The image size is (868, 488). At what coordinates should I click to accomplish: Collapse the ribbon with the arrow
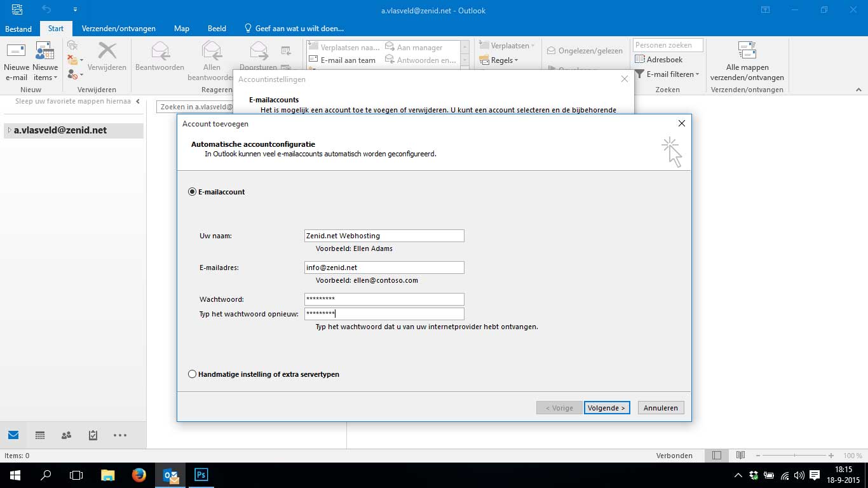pyautogui.click(x=858, y=90)
